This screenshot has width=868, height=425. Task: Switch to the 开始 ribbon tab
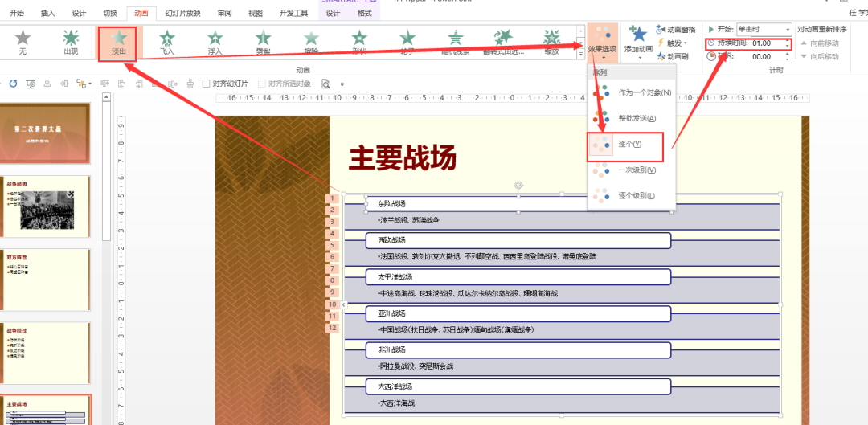tap(17, 14)
